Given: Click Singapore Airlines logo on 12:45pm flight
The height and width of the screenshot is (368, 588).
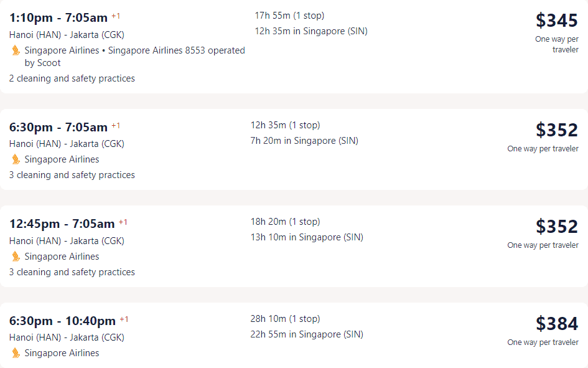Looking at the screenshot, I should click(x=16, y=257).
